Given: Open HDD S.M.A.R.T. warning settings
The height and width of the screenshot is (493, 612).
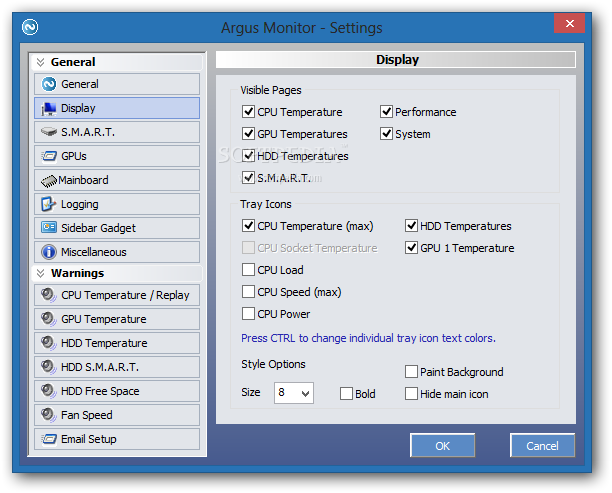Looking at the screenshot, I should [117, 367].
